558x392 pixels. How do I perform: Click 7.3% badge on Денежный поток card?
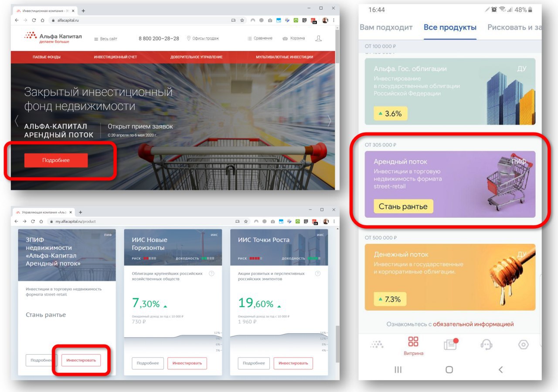point(390,299)
